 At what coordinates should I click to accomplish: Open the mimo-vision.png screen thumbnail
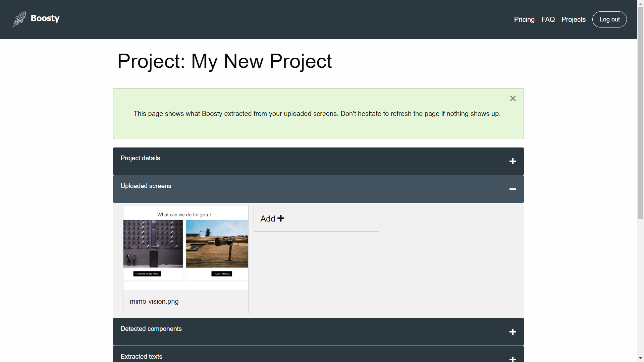[185, 247]
